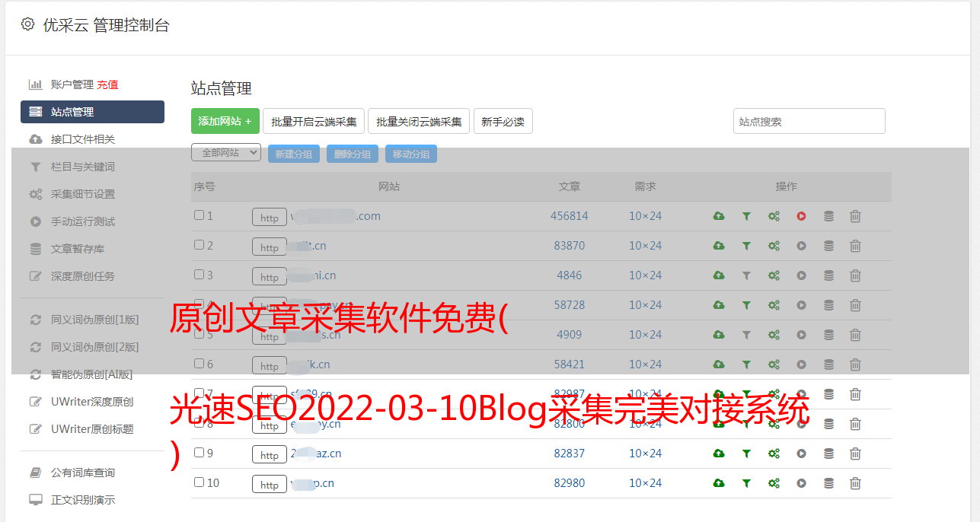This screenshot has height=522, width=980.
Task: Check the box for row 6
Action: (199, 364)
